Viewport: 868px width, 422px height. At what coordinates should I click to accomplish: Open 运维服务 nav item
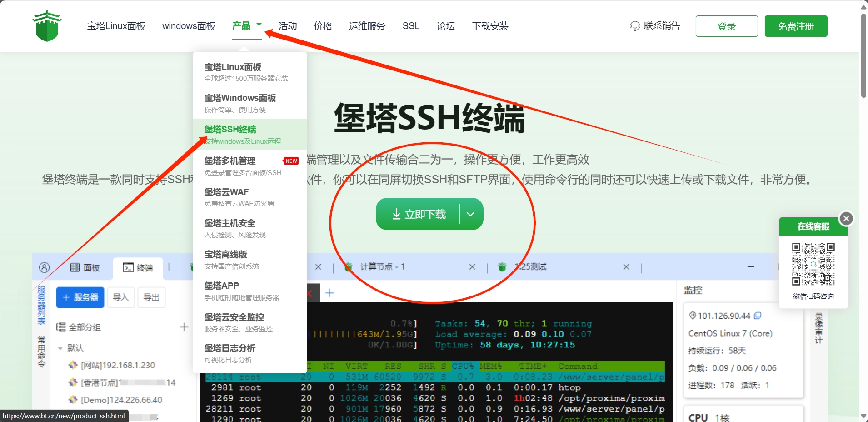point(367,26)
